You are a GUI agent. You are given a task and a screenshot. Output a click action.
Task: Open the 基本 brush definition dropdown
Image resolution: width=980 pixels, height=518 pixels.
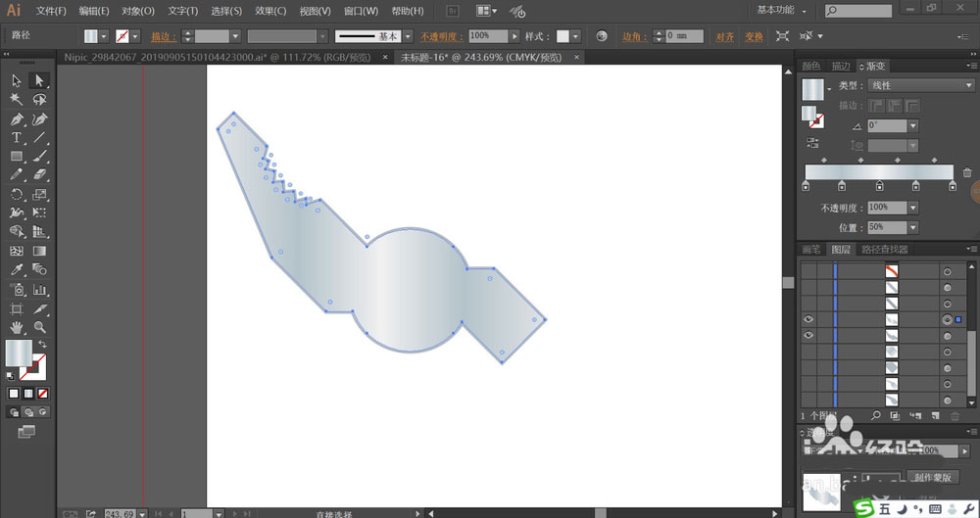point(408,36)
